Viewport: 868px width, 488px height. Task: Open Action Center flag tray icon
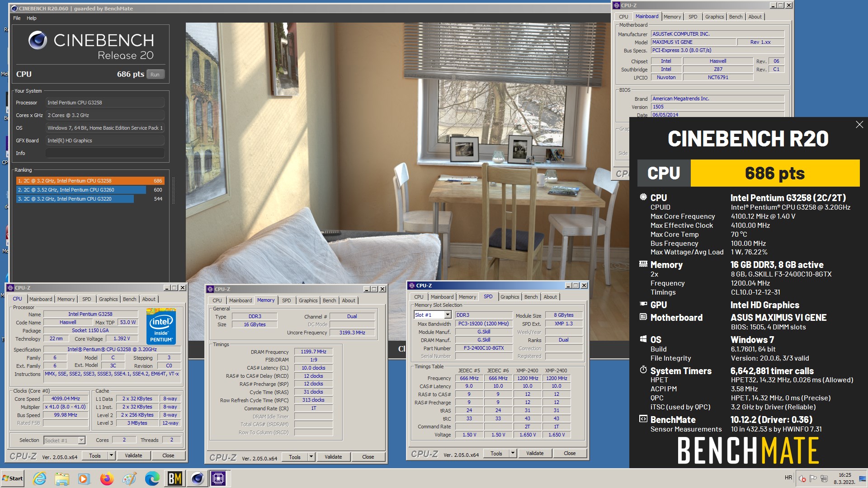click(x=813, y=479)
